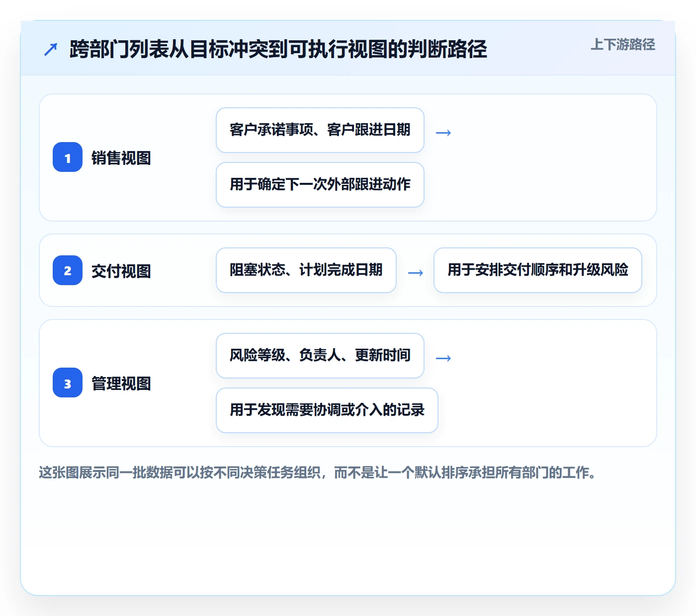Select the 客户承诺事项、客户跟进日期 box
Image resolution: width=696 pixels, height=616 pixels.
pos(320,130)
